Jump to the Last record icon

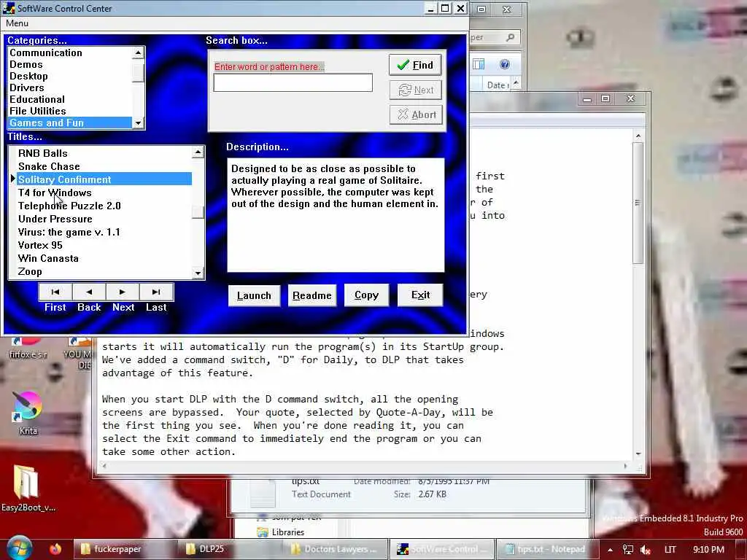pyautogui.click(x=156, y=292)
